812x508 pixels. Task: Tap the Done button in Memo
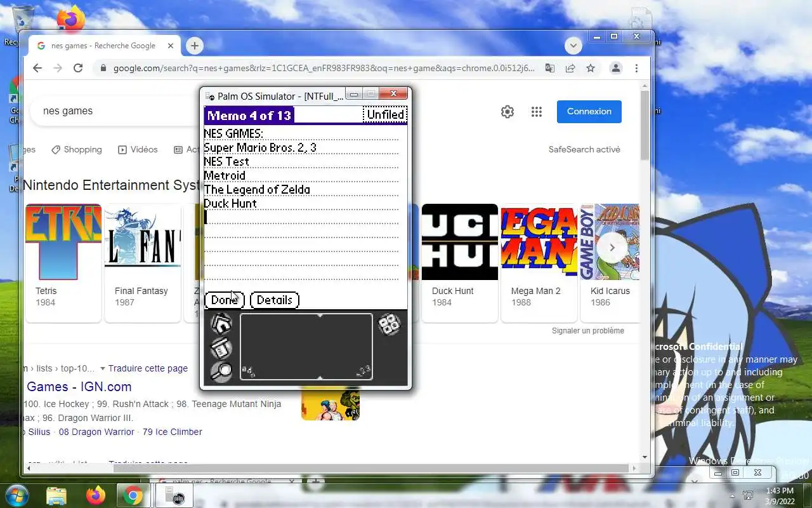click(225, 300)
